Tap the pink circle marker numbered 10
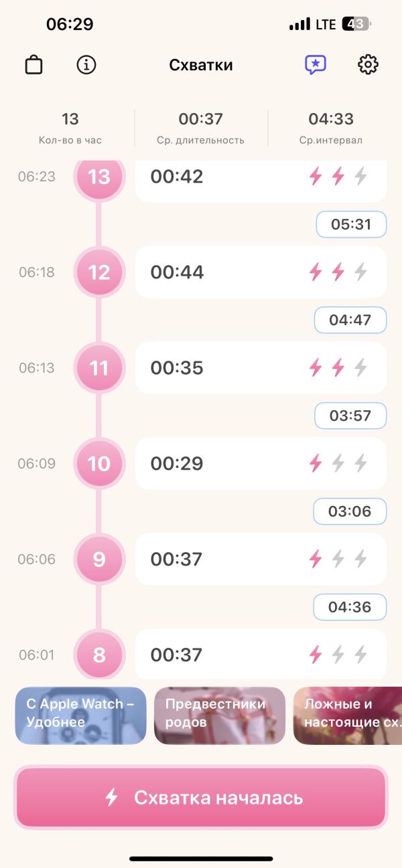The height and width of the screenshot is (868, 402). (x=99, y=463)
